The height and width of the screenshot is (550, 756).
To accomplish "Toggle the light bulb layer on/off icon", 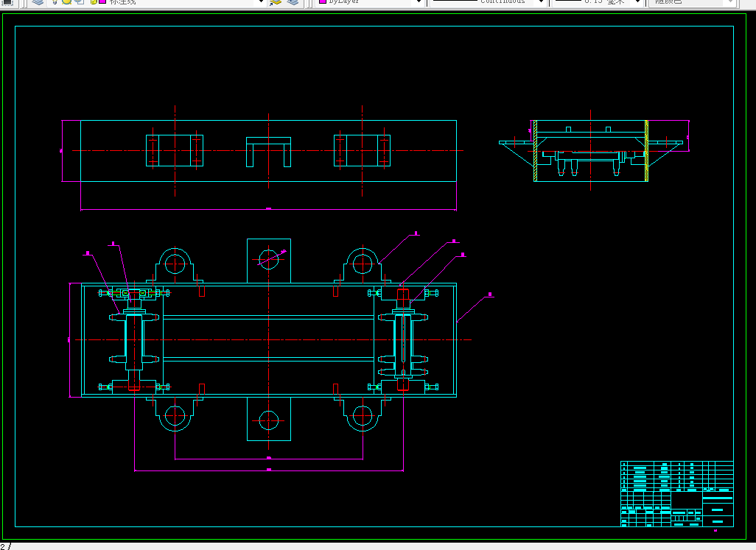I will coord(55,2).
